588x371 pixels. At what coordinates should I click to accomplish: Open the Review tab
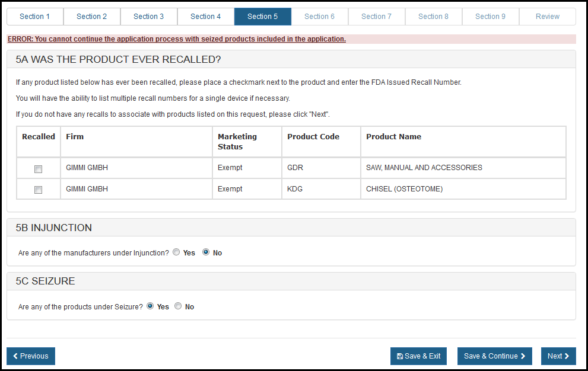pyautogui.click(x=547, y=17)
